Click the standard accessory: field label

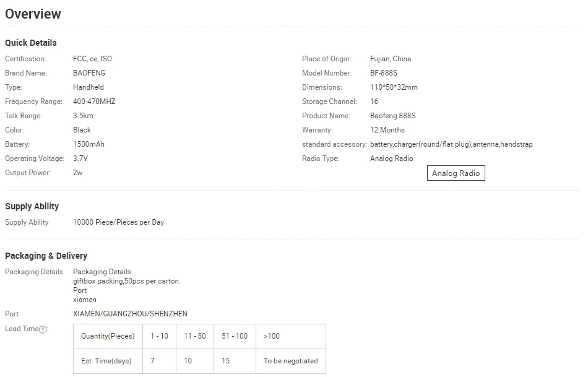tap(334, 144)
